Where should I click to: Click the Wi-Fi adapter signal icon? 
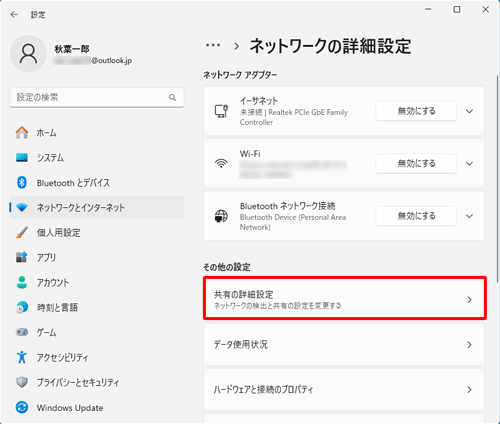[x=221, y=163]
